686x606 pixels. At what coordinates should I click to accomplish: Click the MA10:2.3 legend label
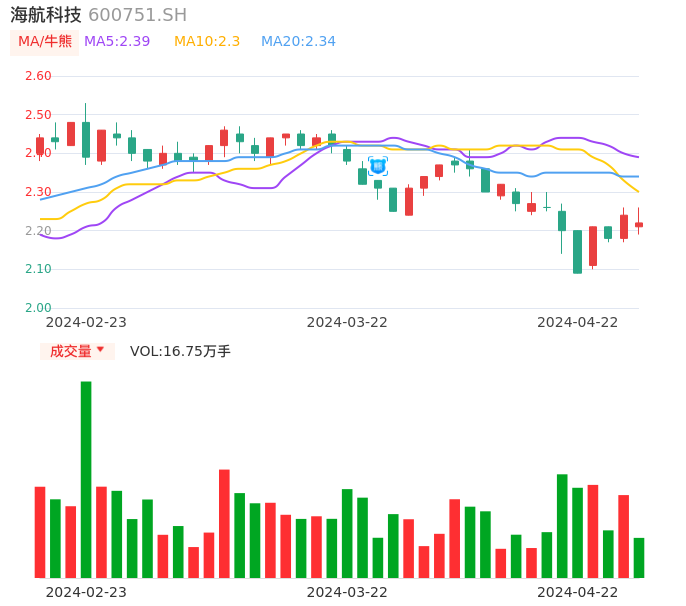coord(207,42)
